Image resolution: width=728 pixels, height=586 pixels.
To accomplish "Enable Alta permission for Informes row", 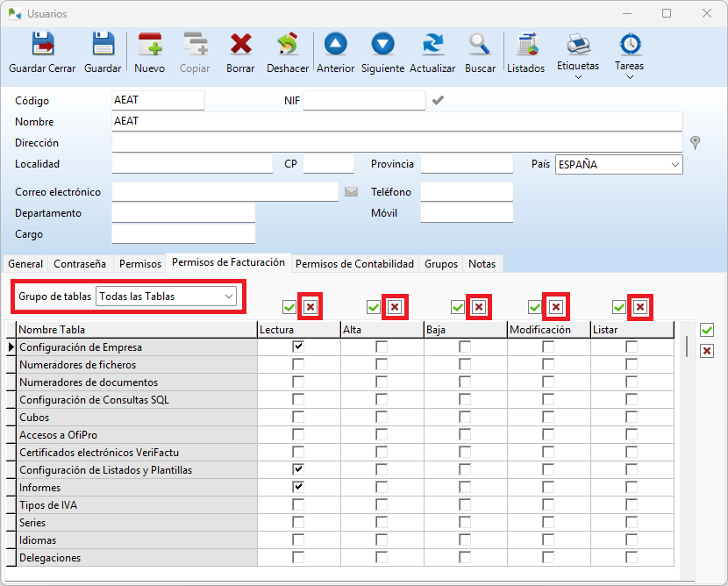I will pyautogui.click(x=382, y=488).
